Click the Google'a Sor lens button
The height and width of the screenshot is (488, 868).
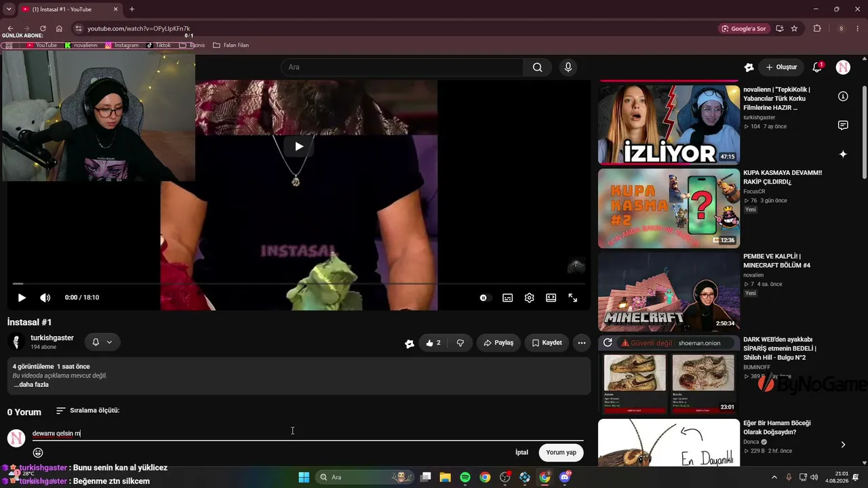click(x=744, y=28)
